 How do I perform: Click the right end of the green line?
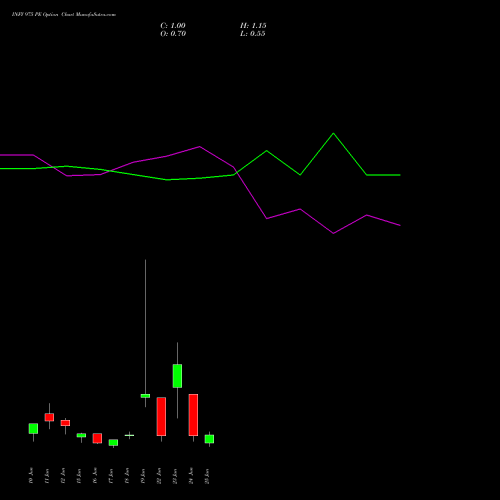click(x=399, y=175)
